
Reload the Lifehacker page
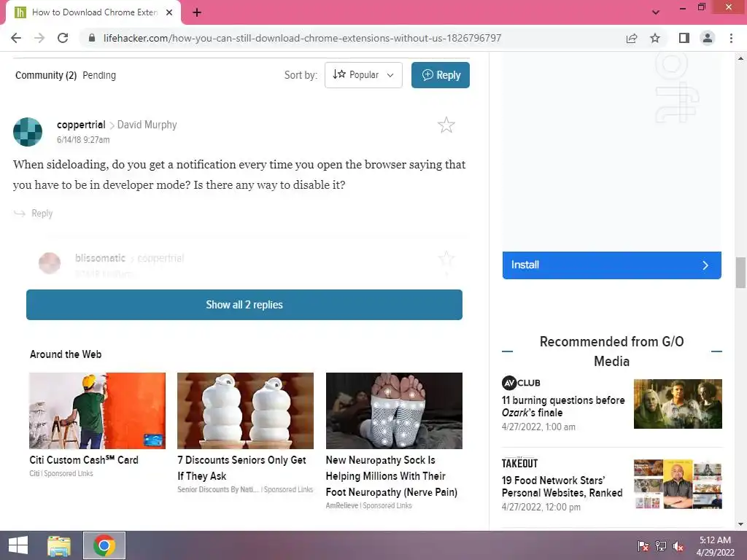pyautogui.click(x=63, y=38)
